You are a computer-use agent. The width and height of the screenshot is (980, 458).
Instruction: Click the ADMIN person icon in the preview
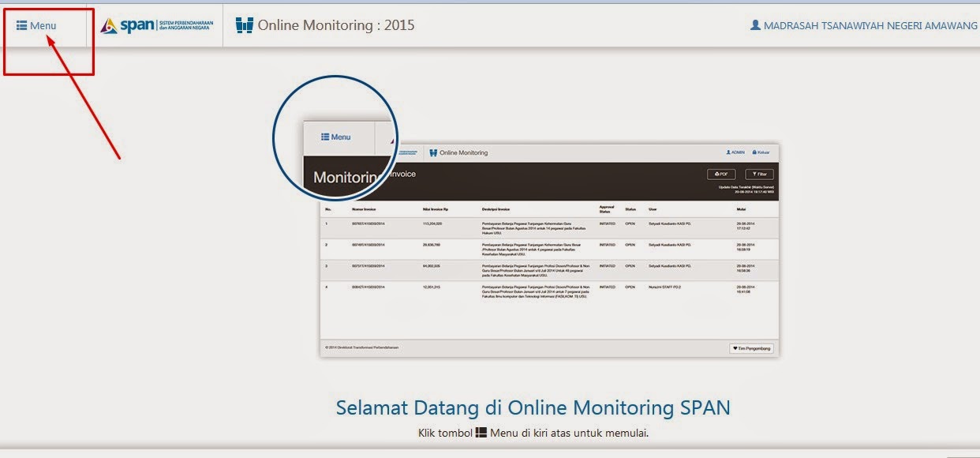tap(728, 152)
